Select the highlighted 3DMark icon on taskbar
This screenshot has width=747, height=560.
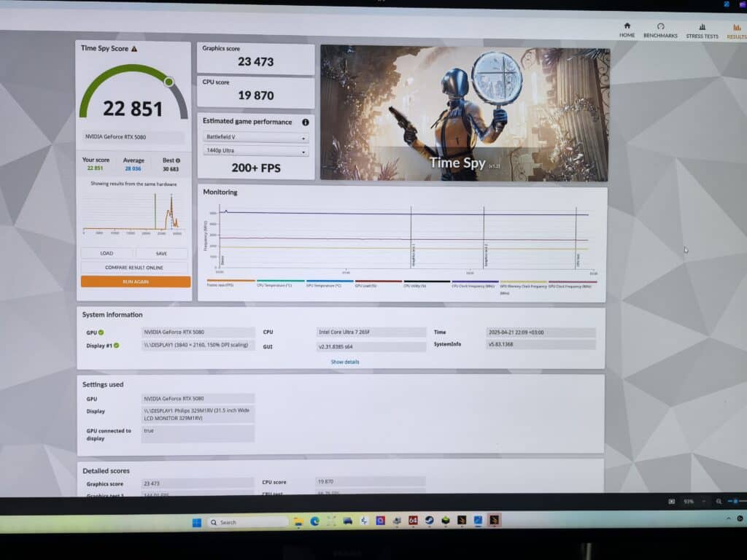coord(494,520)
